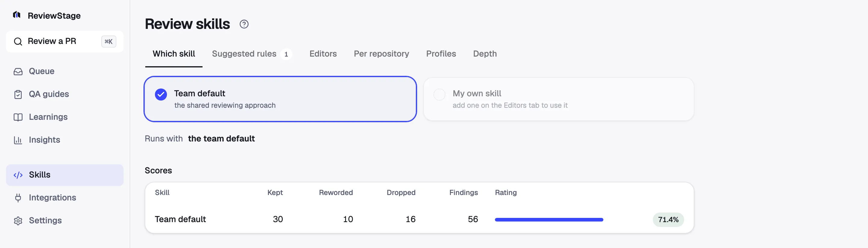Open the Suggested rules tab
Screen dimensions: 868x248
(252, 54)
